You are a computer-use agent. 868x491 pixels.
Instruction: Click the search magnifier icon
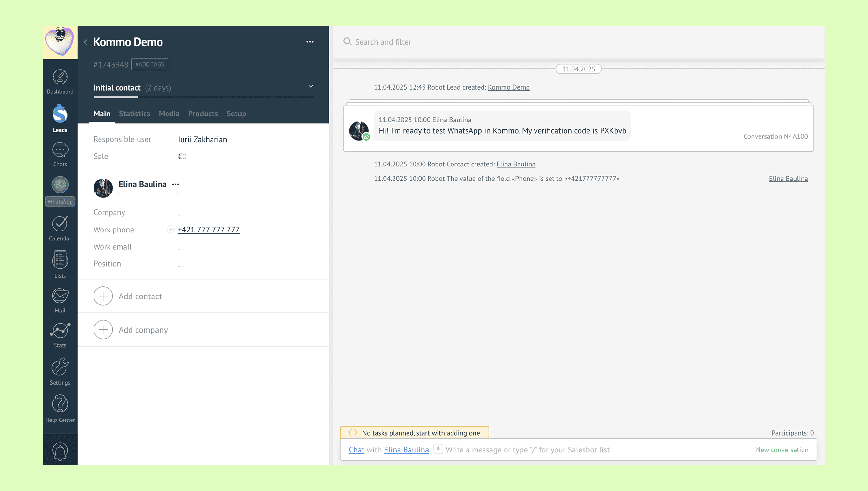347,41
